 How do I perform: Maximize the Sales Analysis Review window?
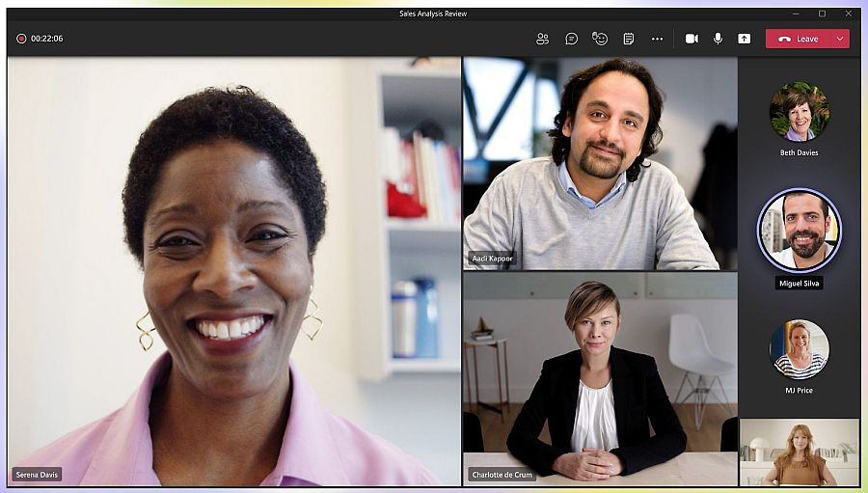click(x=822, y=14)
